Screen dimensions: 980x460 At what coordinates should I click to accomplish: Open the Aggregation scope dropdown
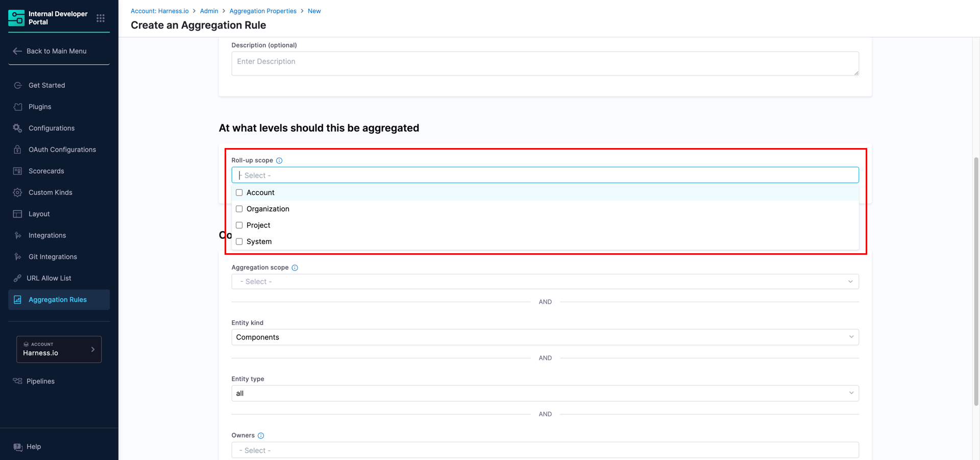545,282
